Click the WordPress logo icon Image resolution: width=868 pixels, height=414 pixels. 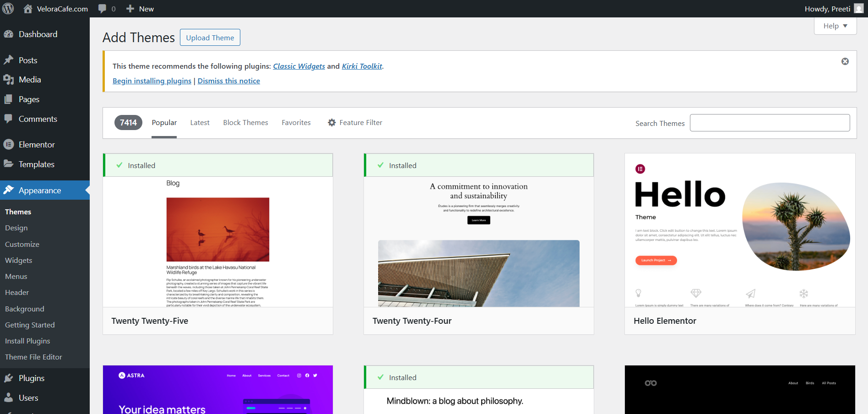[8, 9]
